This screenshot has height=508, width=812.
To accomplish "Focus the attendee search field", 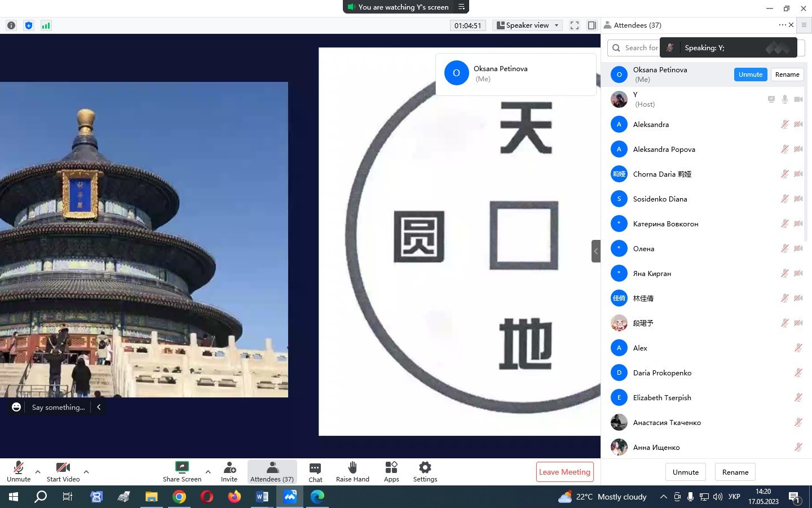I will 706,48.
